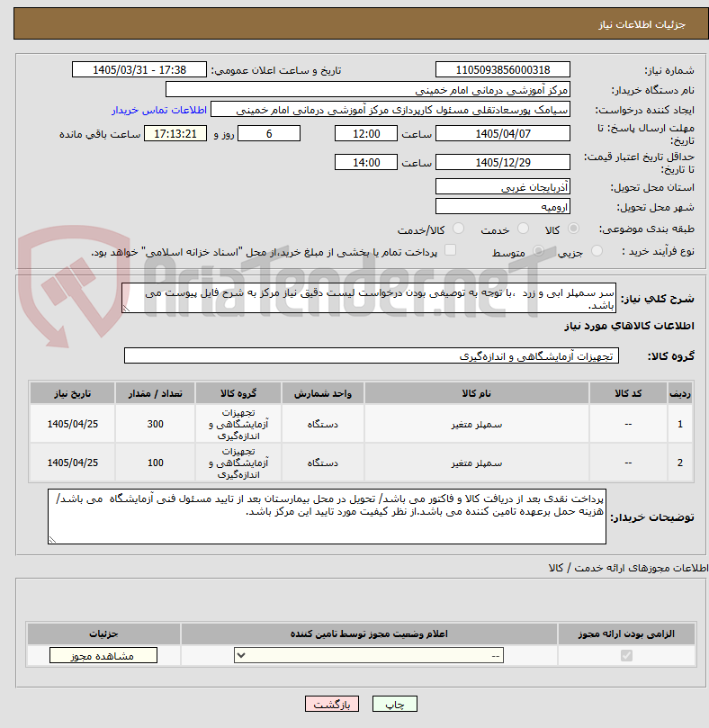
Task: Click the چاپ print button
Action: [395, 704]
